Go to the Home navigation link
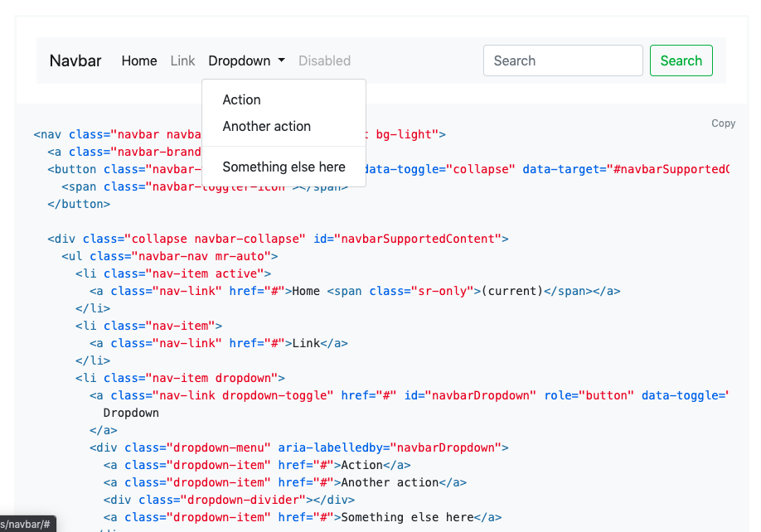This screenshot has width=761, height=532. 138,60
